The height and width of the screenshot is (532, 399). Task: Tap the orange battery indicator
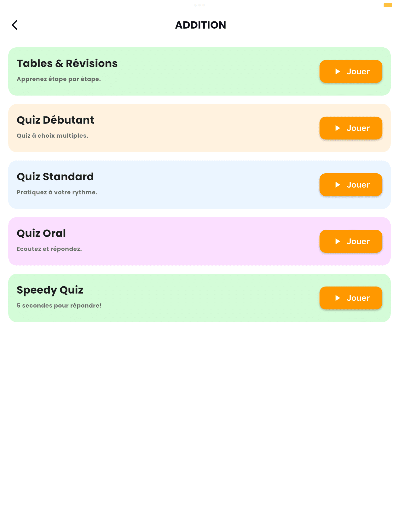click(x=387, y=5)
